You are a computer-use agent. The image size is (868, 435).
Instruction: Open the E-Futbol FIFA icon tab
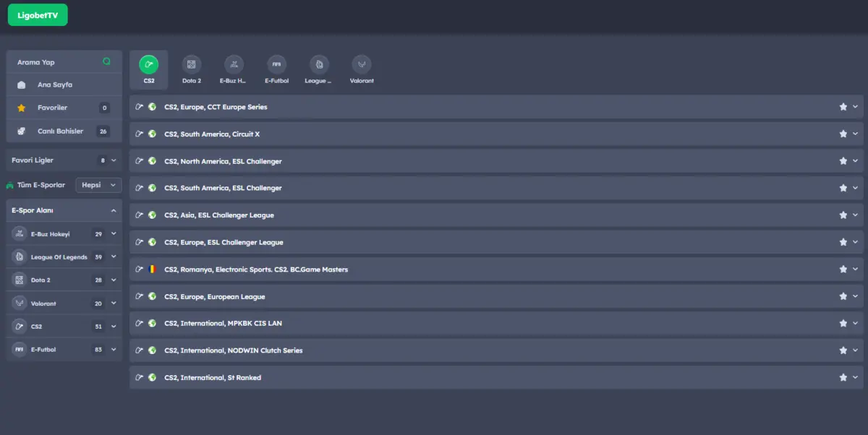pos(276,64)
